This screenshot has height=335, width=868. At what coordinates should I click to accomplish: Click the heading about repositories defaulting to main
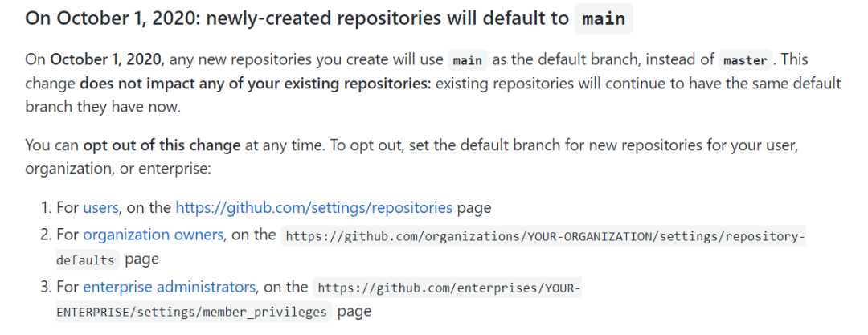pos(297,18)
